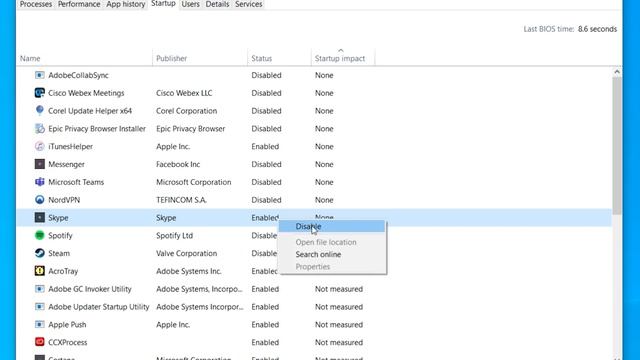Click Apple Push's Not measured impact
640x360 pixels.
click(339, 324)
